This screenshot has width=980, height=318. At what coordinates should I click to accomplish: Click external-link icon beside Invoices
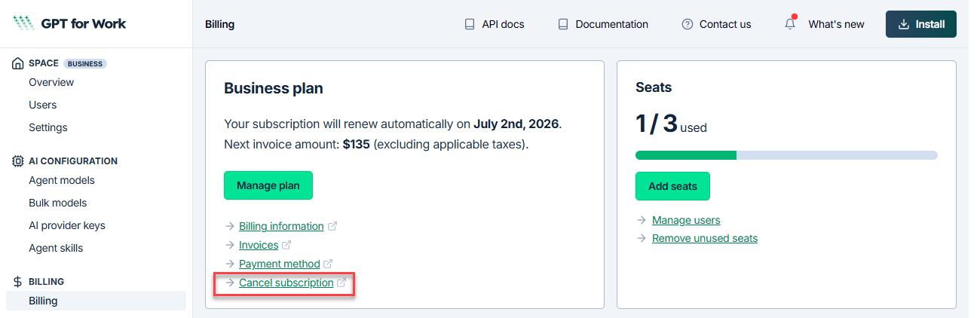286,245
